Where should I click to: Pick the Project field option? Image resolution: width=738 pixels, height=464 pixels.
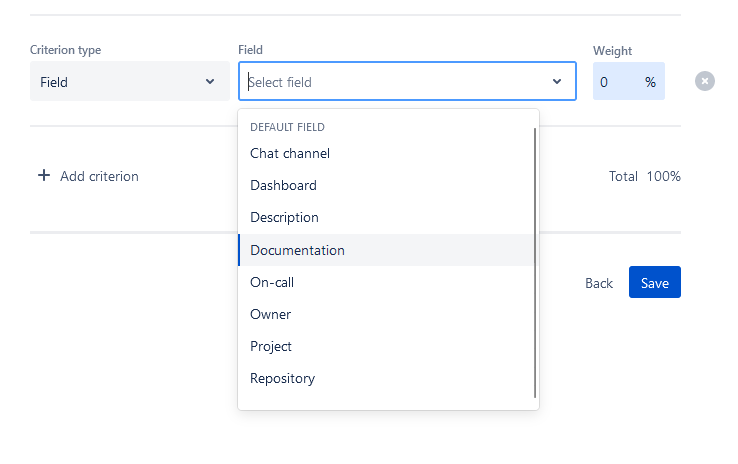point(271,346)
